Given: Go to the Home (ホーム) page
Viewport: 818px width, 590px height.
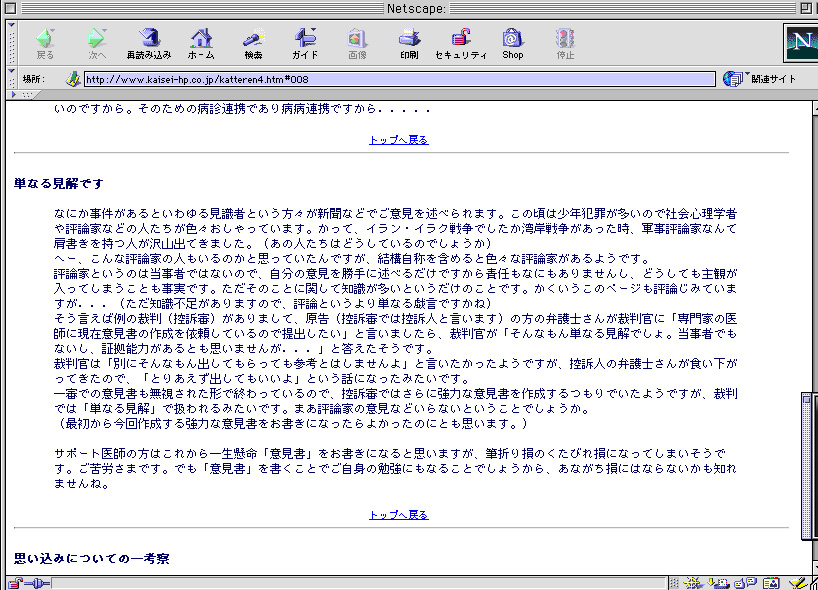Looking at the screenshot, I should tap(201, 43).
